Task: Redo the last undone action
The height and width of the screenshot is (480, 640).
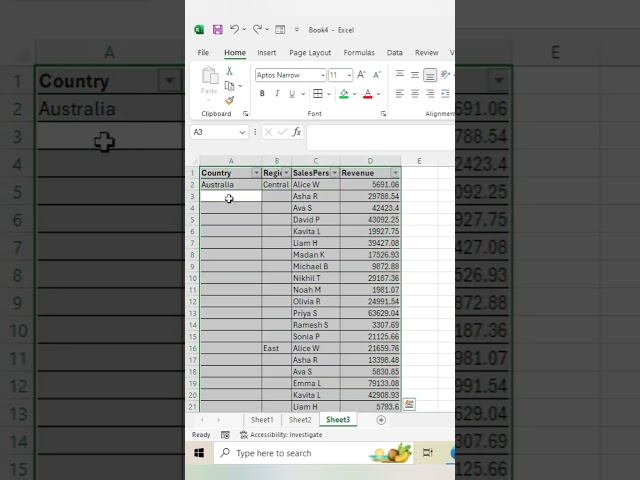Action: click(257, 29)
